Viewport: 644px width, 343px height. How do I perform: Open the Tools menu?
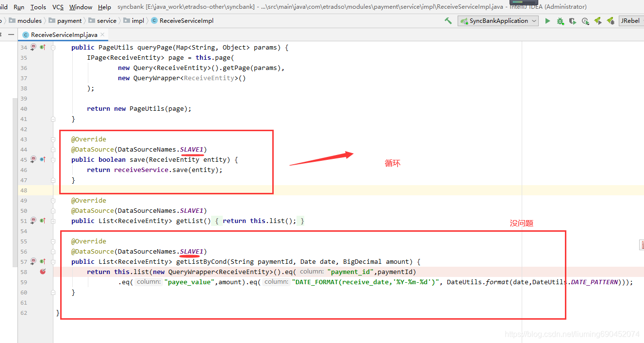38,7
